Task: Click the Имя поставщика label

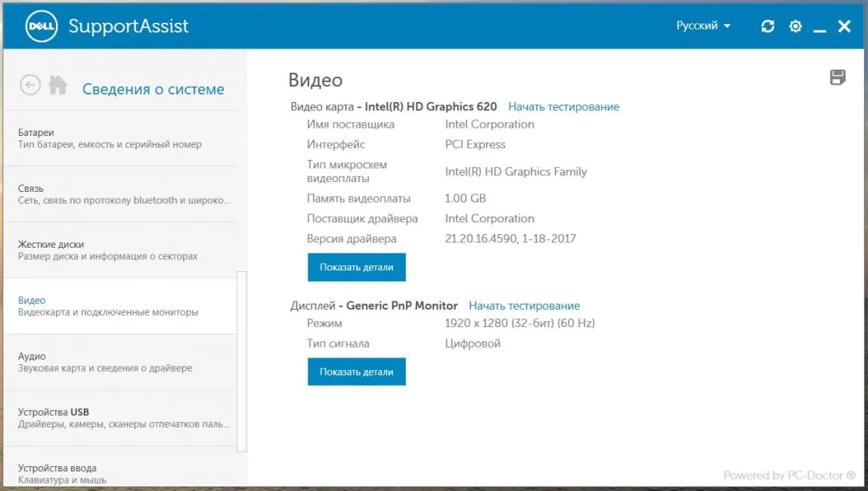Action: point(350,125)
